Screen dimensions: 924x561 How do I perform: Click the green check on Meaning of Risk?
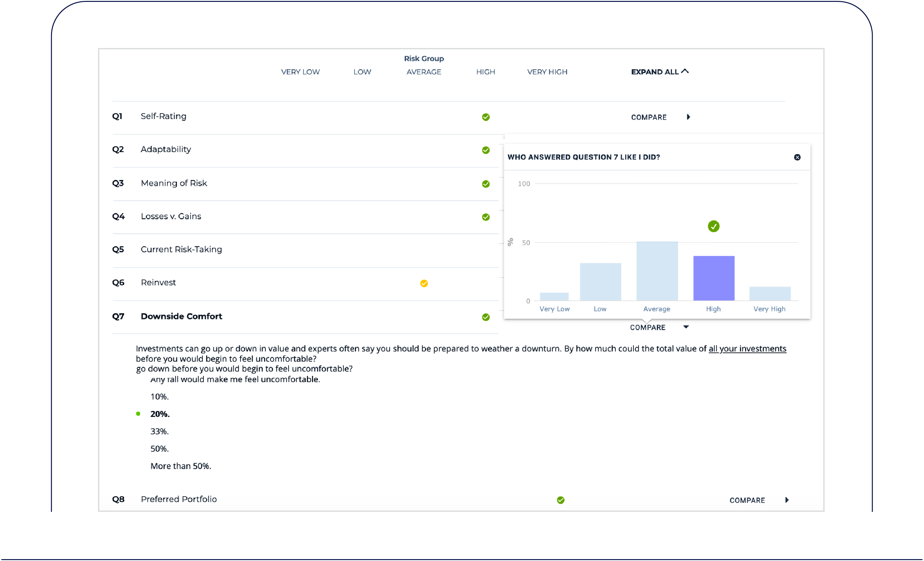coord(485,184)
